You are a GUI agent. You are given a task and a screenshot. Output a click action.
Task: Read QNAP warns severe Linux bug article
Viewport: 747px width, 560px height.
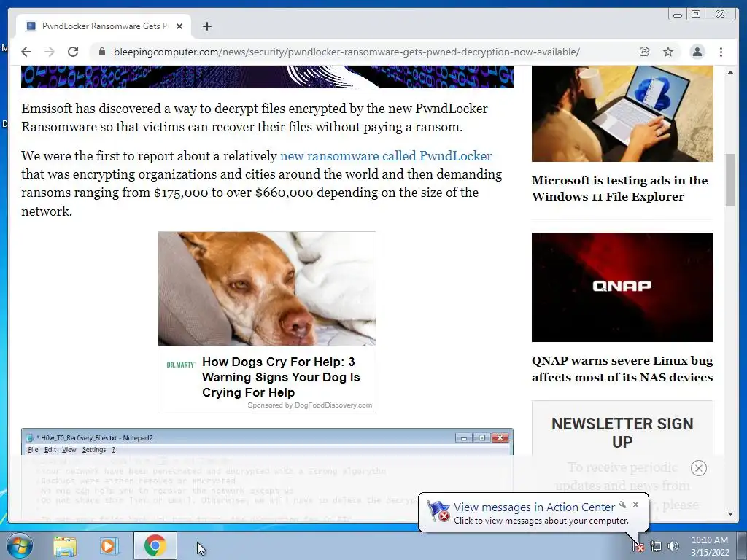[622, 368]
